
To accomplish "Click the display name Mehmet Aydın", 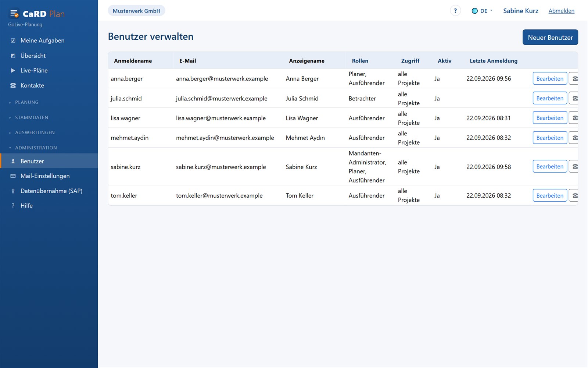I will click(305, 138).
